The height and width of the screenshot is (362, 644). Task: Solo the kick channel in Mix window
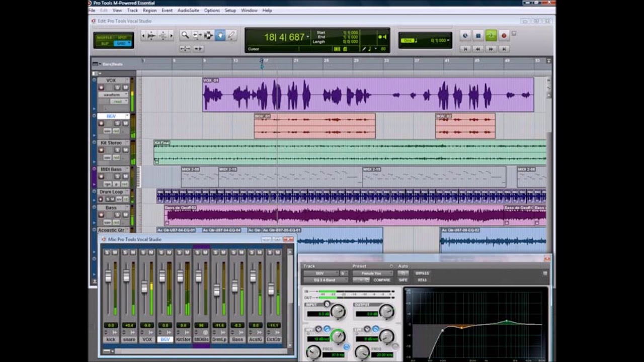pos(106,252)
